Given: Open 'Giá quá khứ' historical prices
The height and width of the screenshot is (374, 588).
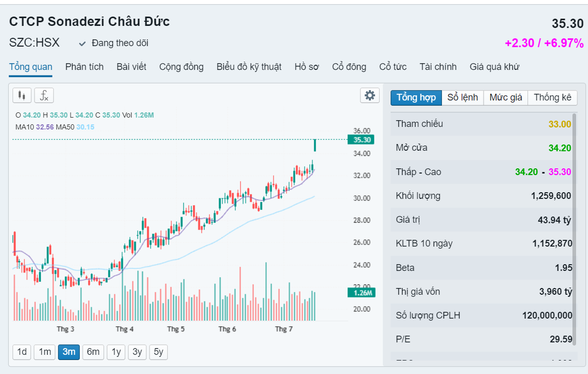Looking at the screenshot, I should (494, 67).
